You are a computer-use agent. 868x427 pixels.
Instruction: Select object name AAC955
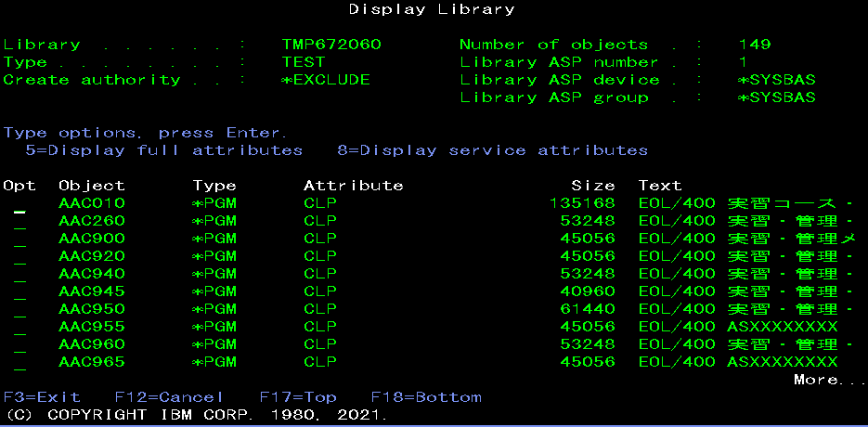pos(92,327)
